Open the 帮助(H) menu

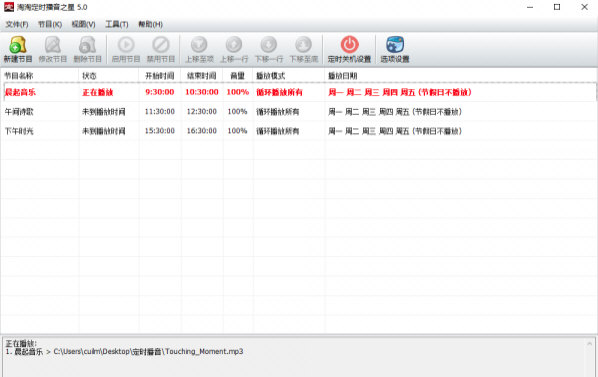tap(150, 24)
